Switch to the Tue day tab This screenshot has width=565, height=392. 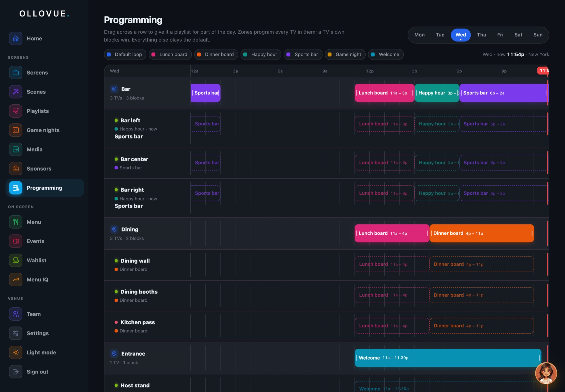click(x=440, y=35)
